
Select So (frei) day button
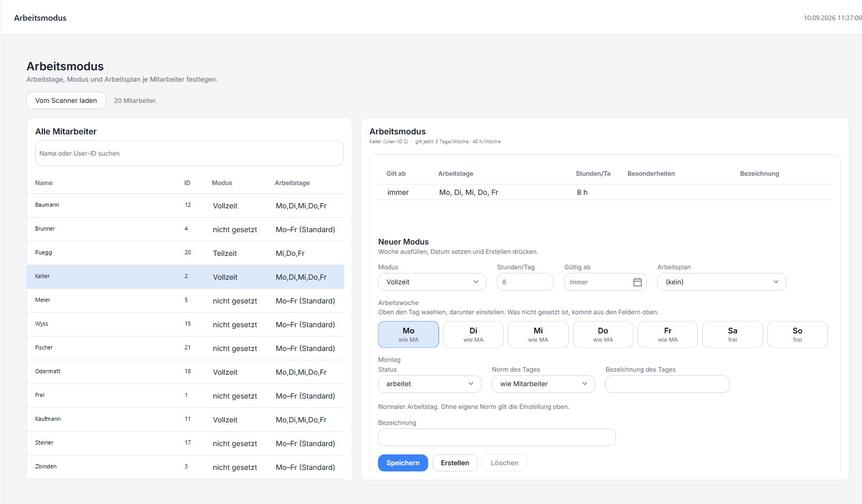pyautogui.click(x=797, y=334)
